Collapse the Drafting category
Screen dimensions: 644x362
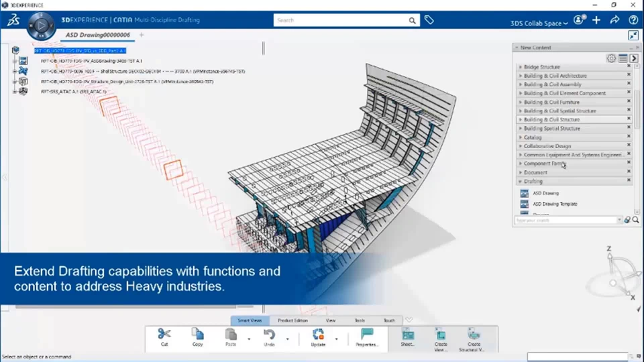tap(521, 181)
